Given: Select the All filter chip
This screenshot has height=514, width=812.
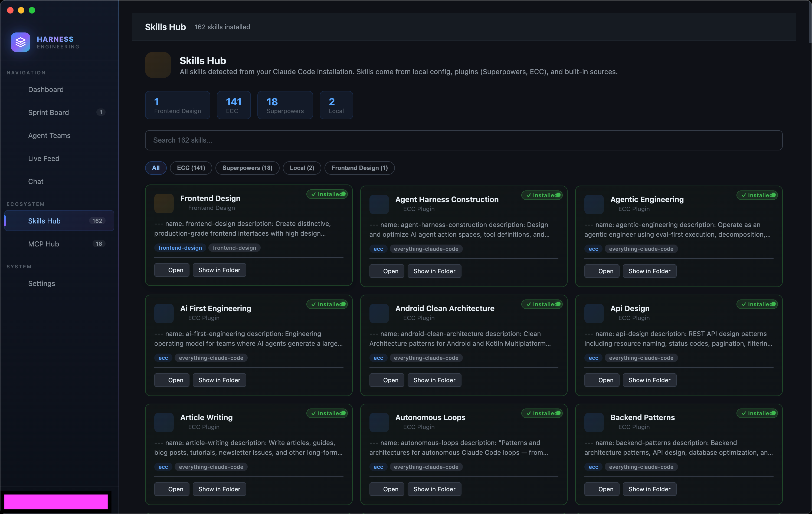Looking at the screenshot, I should tap(156, 168).
